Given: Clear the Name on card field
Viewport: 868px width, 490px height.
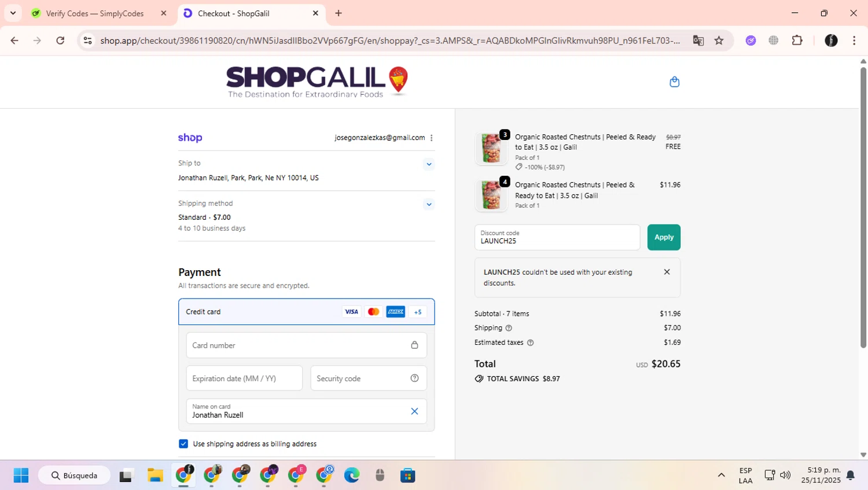Looking at the screenshot, I should click(x=414, y=411).
